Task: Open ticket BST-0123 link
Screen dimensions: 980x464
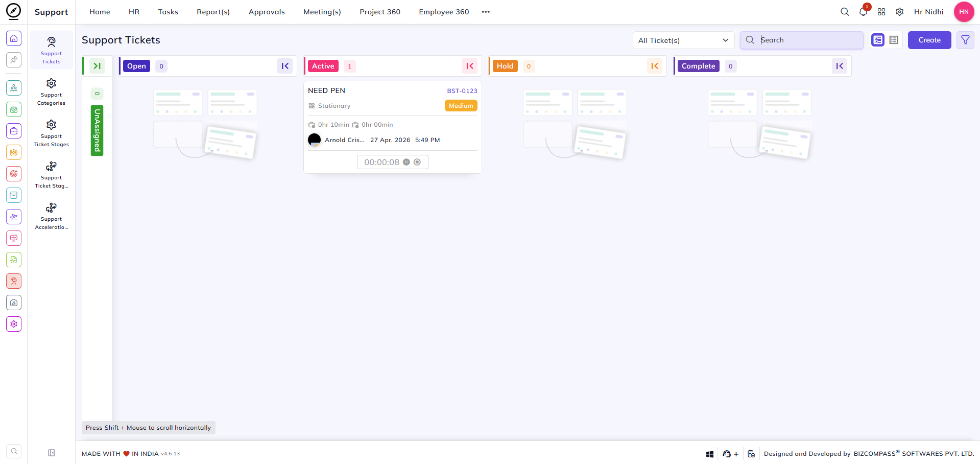Action: (x=462, y=91)
